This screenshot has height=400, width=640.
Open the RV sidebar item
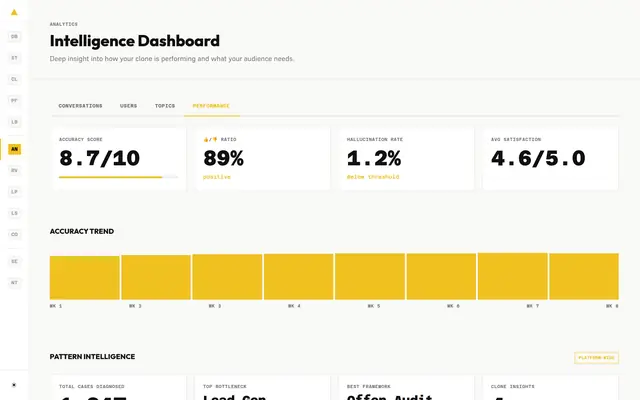[14, 170]
